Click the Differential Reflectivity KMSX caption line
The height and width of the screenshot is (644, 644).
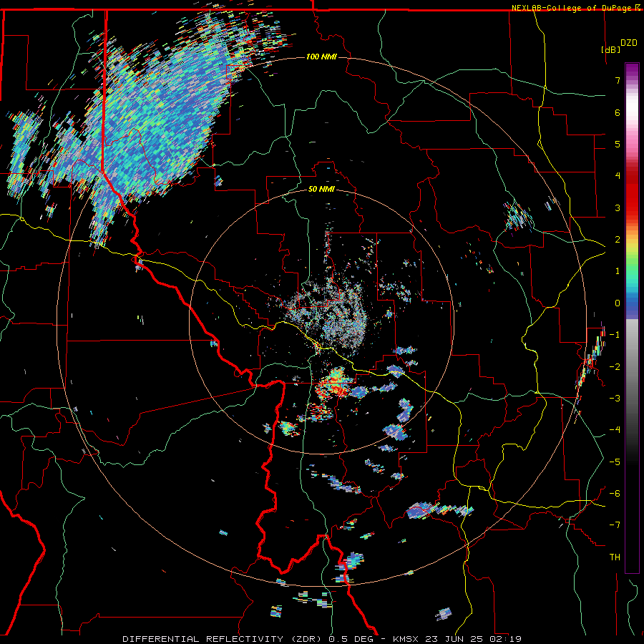(322, 639)
